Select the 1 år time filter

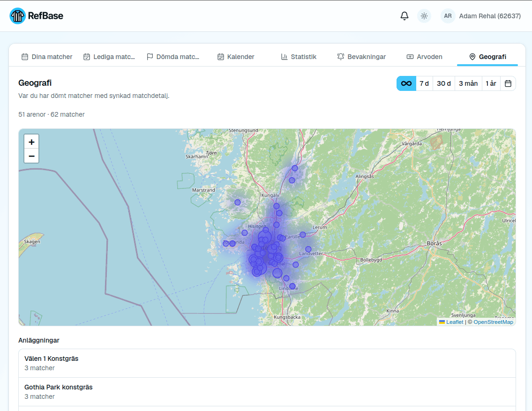(491, 83)
